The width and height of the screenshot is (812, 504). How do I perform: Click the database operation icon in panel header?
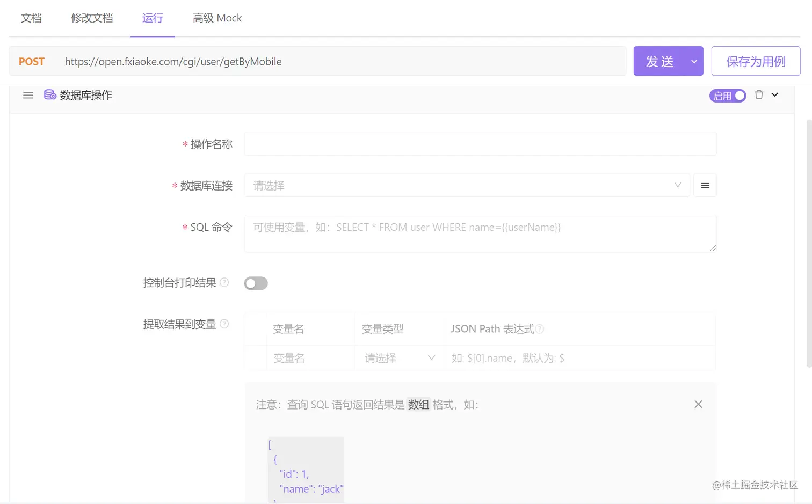50,94
